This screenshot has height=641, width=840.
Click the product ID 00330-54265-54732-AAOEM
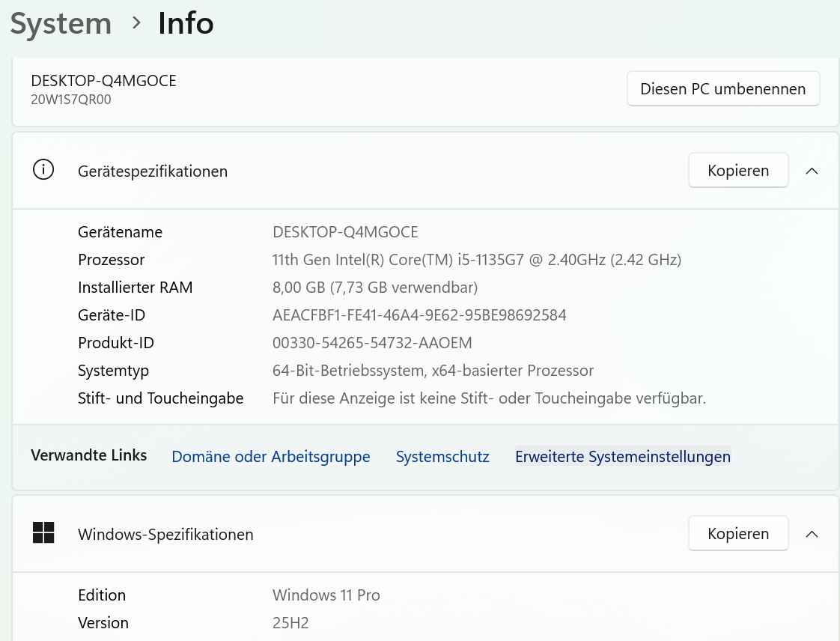372,343
